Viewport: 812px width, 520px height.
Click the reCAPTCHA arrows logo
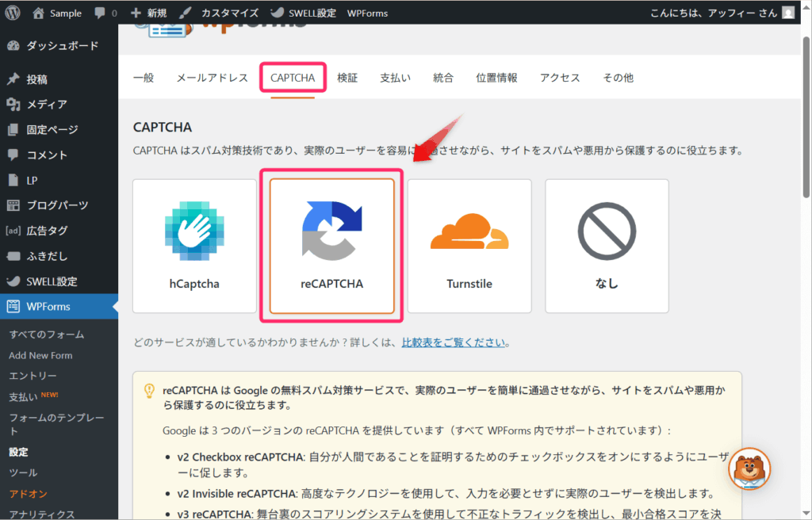332,231
